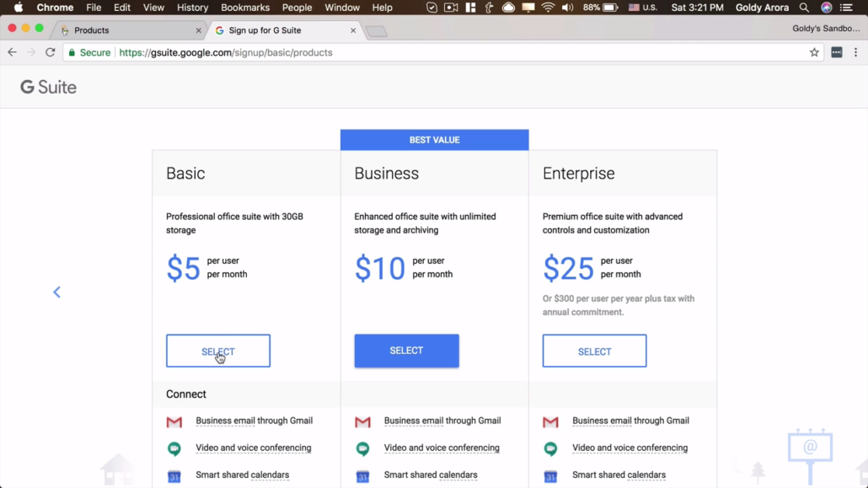This screenshot has width=868, height=488.
Task: Click the address bar URL
Action: [x=226, y=52]
